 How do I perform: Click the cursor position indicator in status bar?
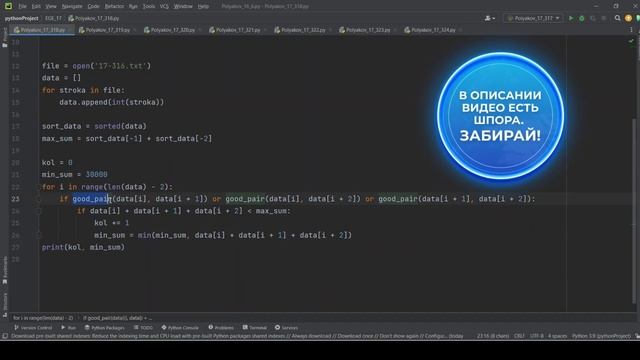[493, 336]
